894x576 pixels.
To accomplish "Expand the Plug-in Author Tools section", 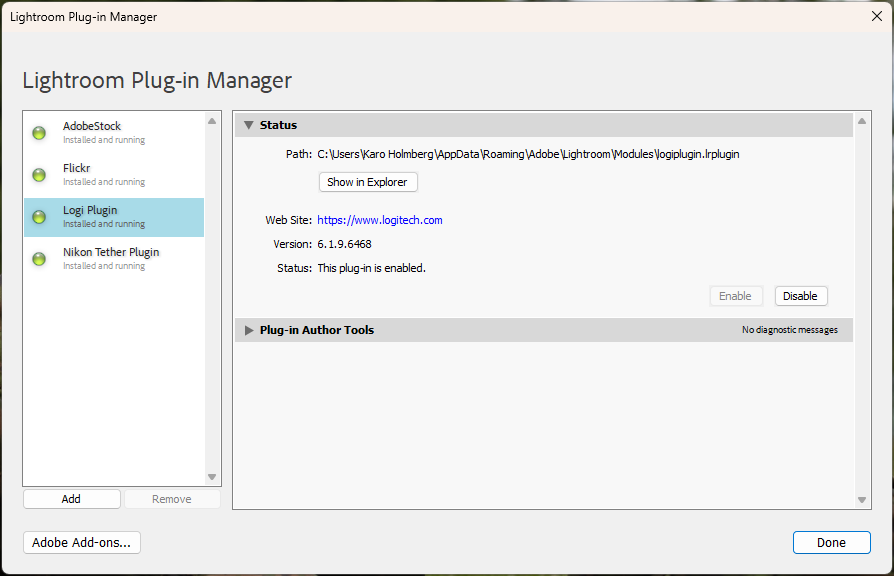I will point(249,330).
